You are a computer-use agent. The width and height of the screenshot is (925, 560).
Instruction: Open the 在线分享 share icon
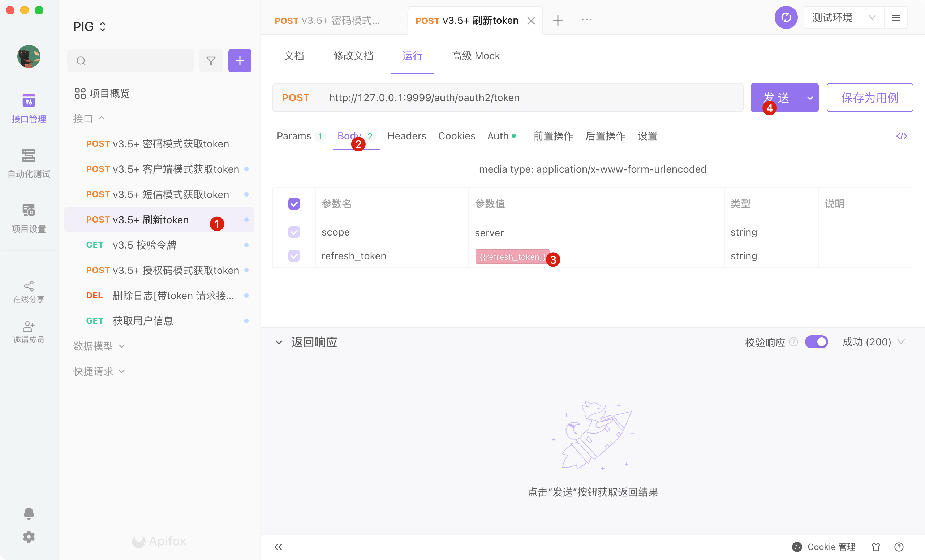click(29, 291)
